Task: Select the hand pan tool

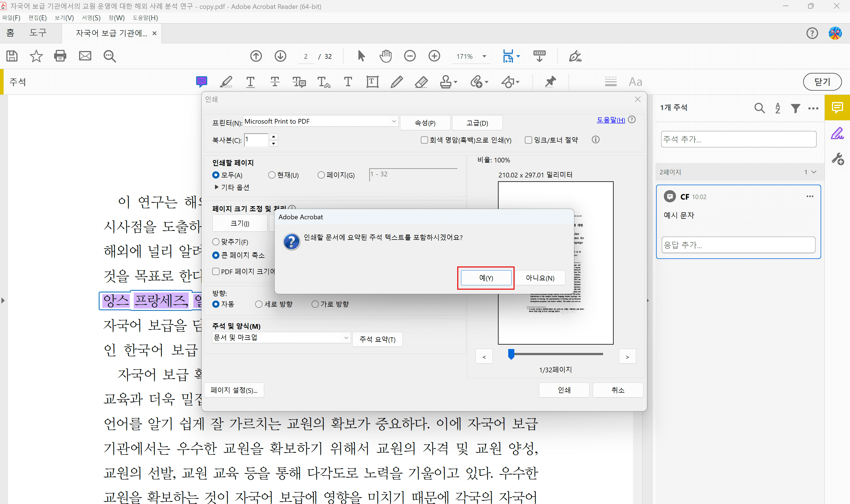Action: [x=385, y=56]
